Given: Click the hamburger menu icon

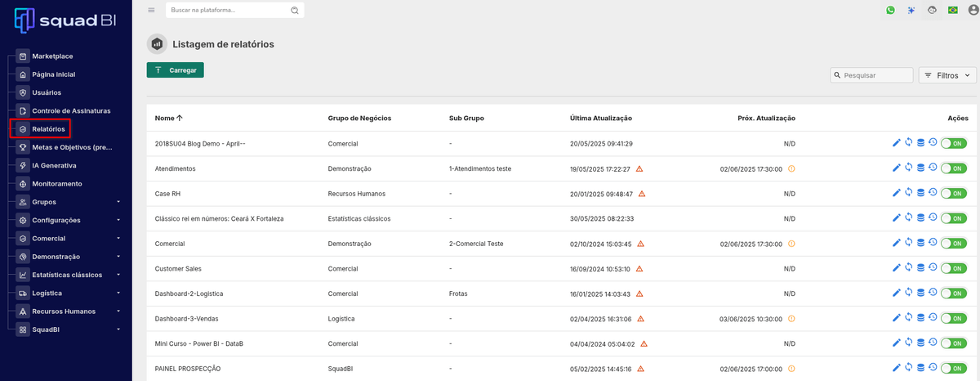Looking at the screenshot, I should click(x=151, y=10).
